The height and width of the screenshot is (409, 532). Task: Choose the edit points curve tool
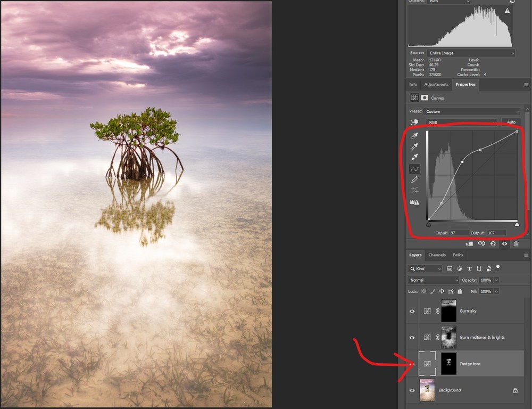[x=414, y=169]
